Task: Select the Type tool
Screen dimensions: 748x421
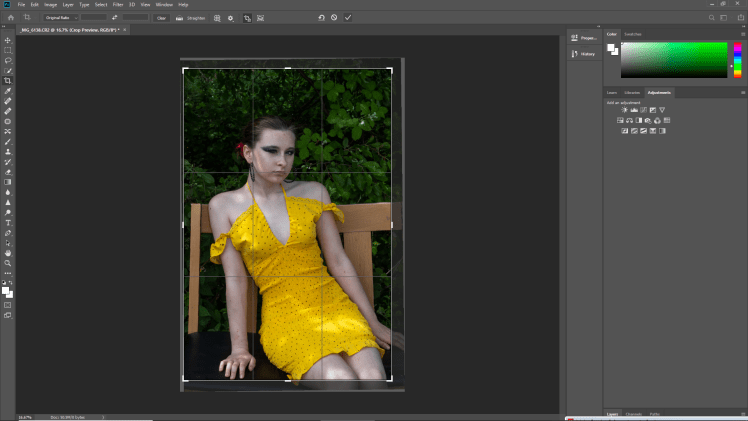Action: [8, 222]
